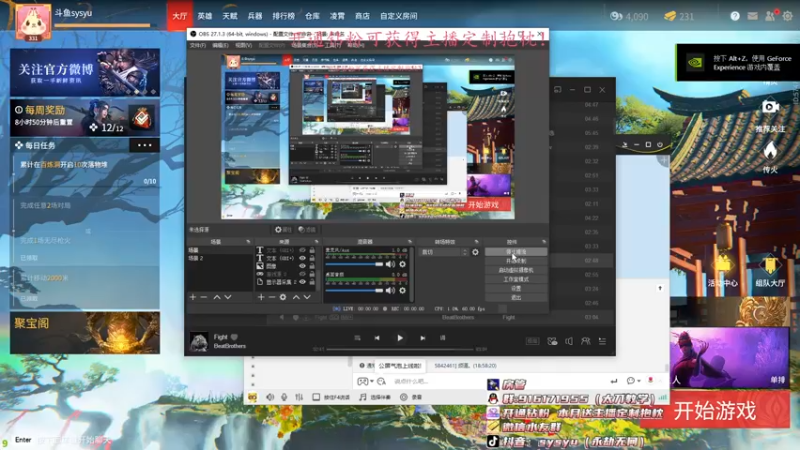
Task: Toggle lock on first text source
Action: tap(312, 251)
